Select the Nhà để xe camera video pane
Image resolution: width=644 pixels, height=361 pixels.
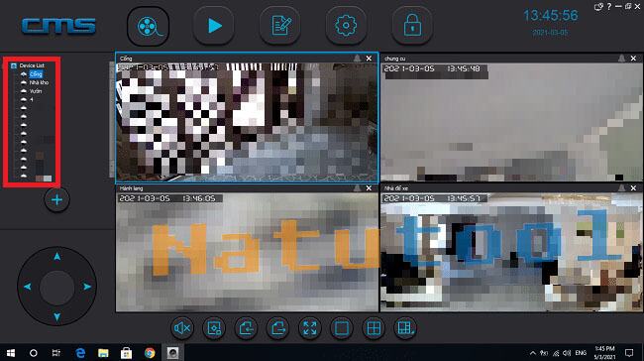[511, 252]
